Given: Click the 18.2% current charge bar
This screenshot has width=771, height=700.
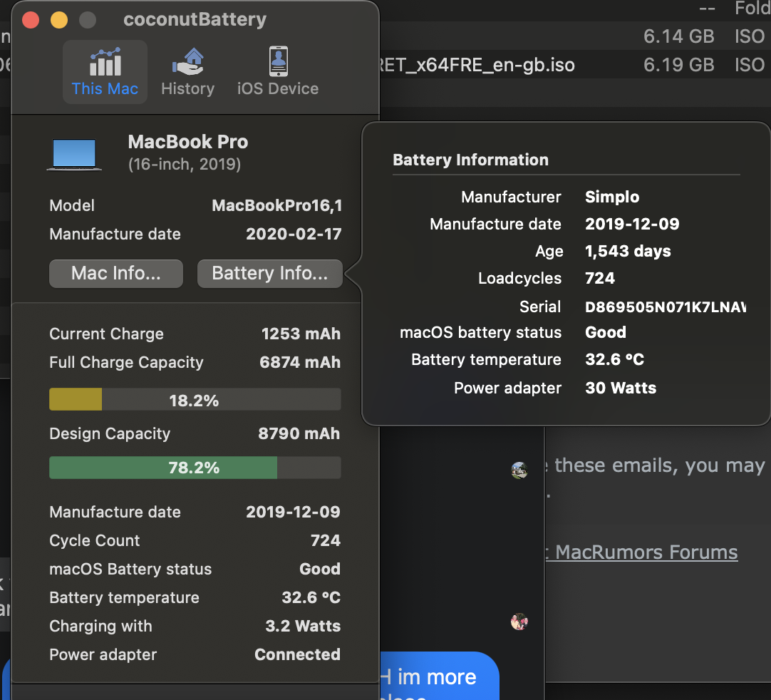Looking at the screenshot, I should [x=195, y=400].
